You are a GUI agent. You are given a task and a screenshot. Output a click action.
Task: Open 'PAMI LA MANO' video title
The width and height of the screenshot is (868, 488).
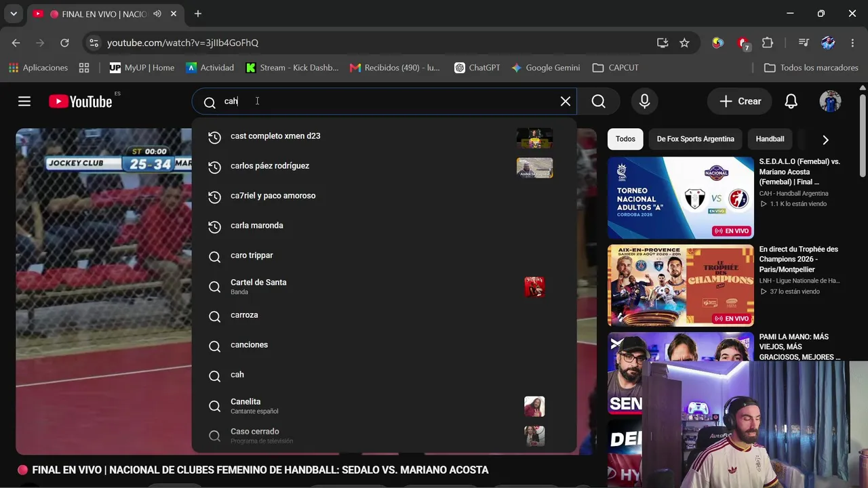pos(800,347)
